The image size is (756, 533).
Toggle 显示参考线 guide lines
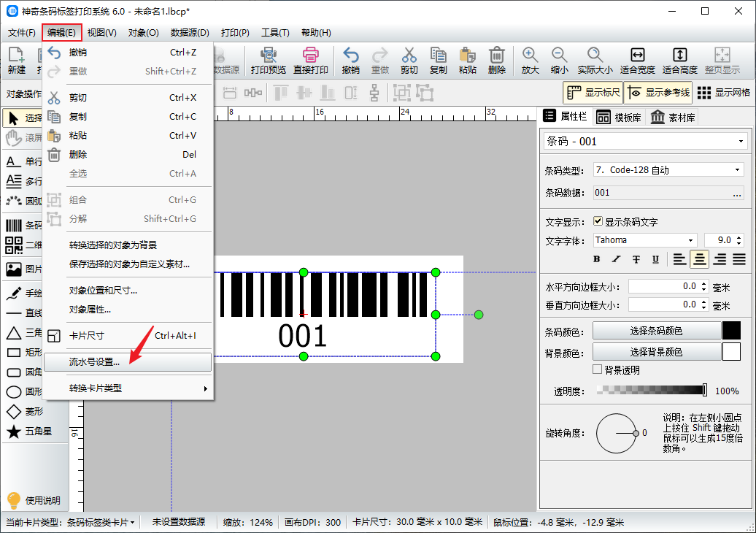[658, 93]
